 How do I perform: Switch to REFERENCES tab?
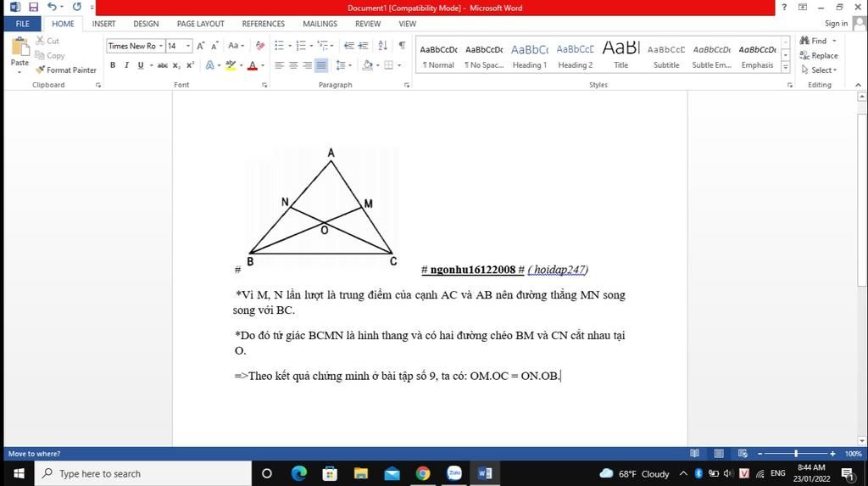point(263,24)
